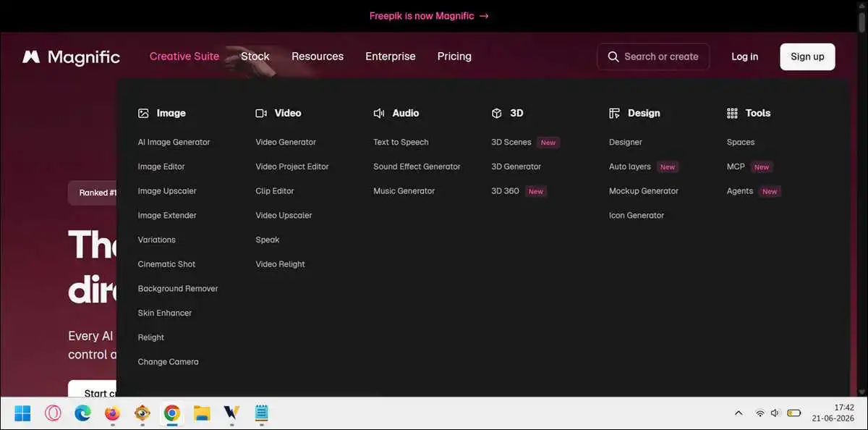Show hidden system tray icons
The height and width of the screenshot is (430, 868).
tap(739, 413)
